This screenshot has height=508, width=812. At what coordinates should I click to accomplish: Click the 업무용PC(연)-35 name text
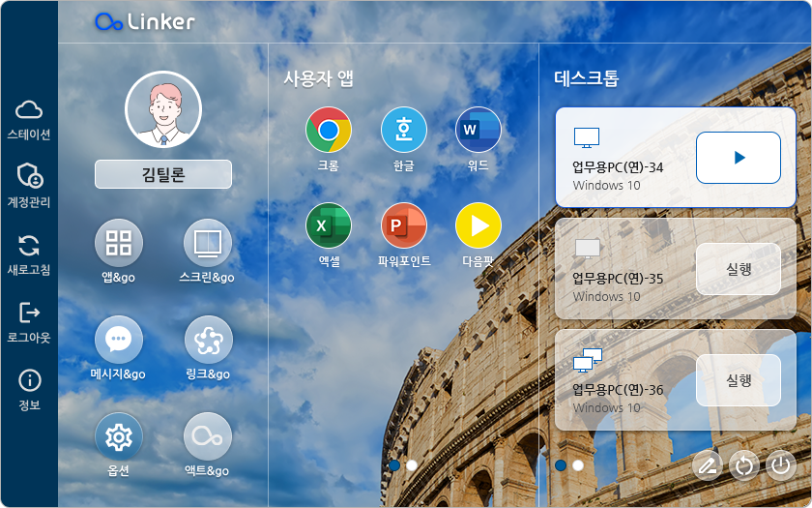coord(618,279)
